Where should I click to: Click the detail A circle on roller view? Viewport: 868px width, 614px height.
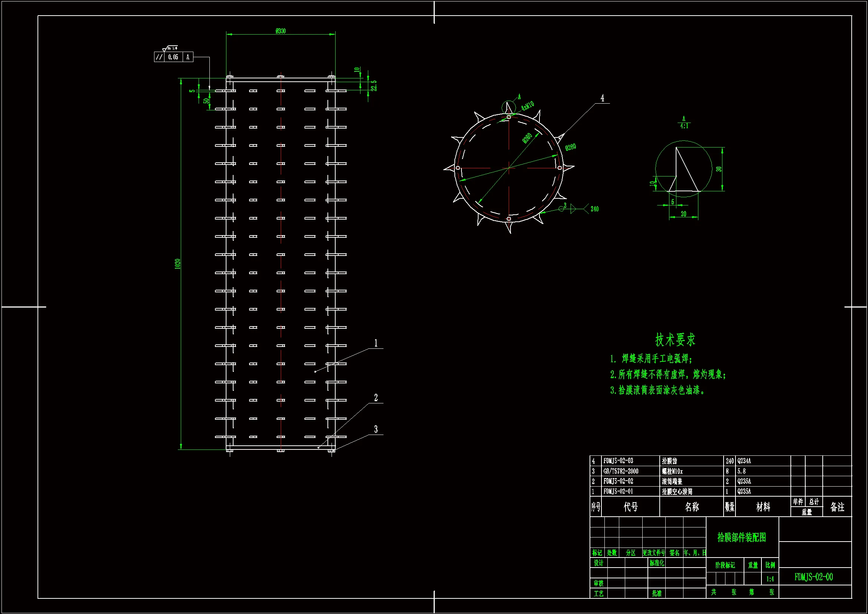coord(509,107)
